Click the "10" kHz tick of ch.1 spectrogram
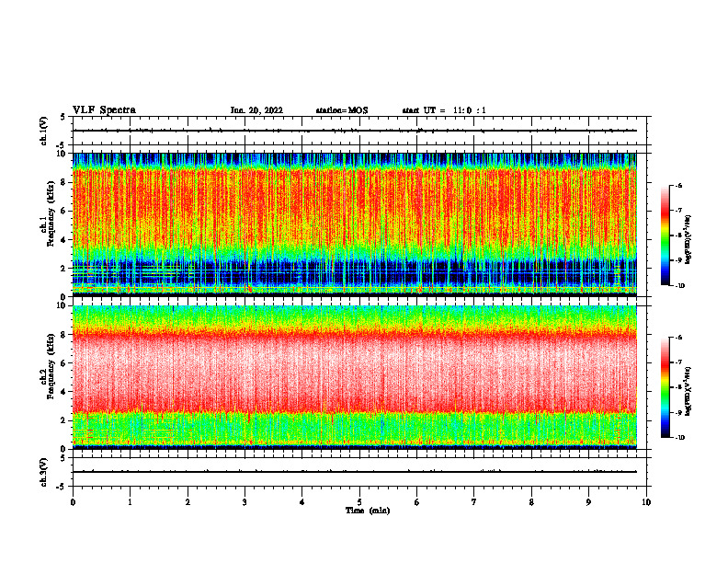Viewport: 728px width, 563px height. pos(62,154)
